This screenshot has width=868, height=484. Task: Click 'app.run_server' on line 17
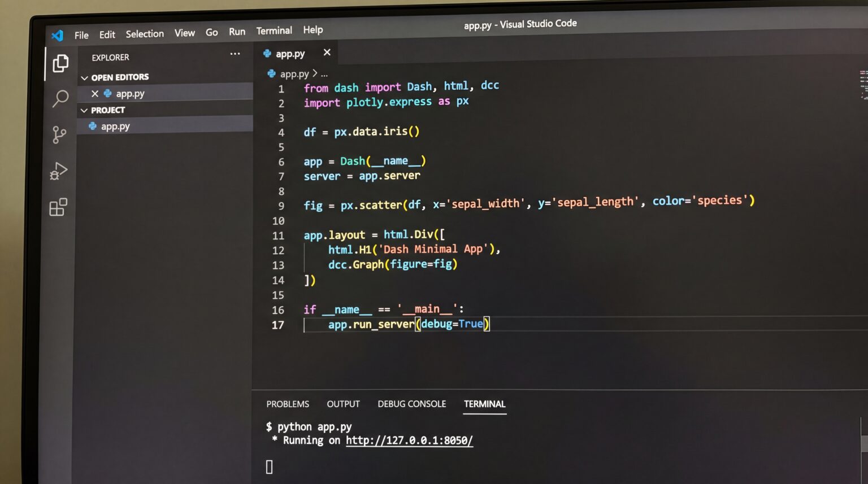(371, 325)
